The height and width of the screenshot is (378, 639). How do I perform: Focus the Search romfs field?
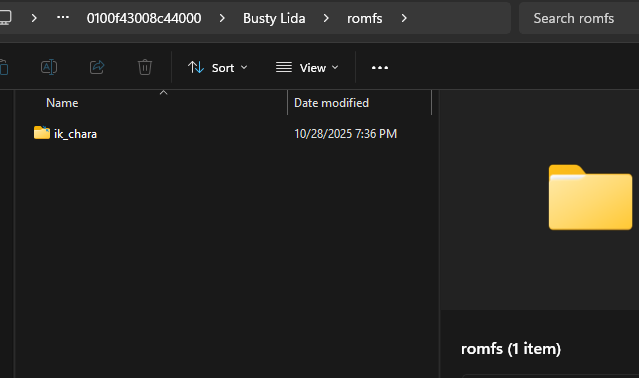point(579,18)
